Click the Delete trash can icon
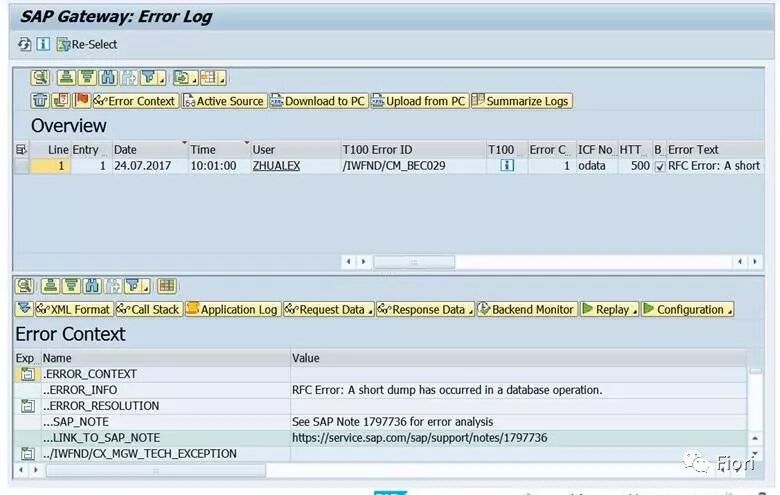Viewport: 780px width, 495px height. click(40, 100)
